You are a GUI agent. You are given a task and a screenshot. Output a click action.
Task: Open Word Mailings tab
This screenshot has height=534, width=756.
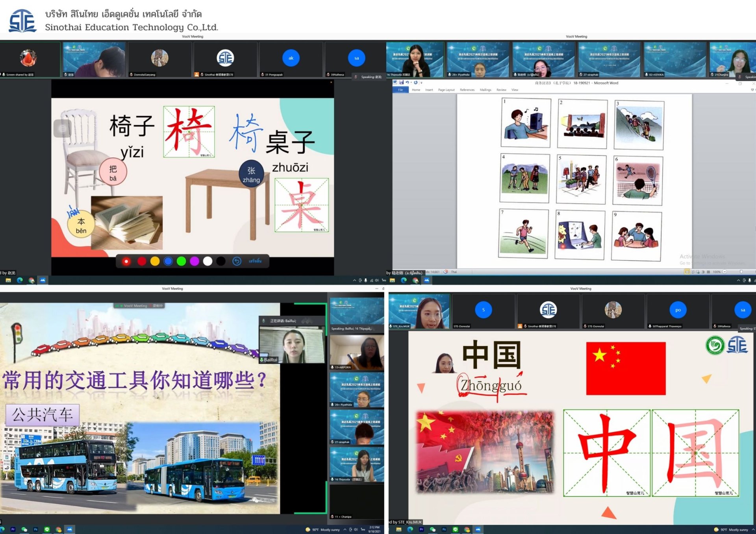[485, 90]
